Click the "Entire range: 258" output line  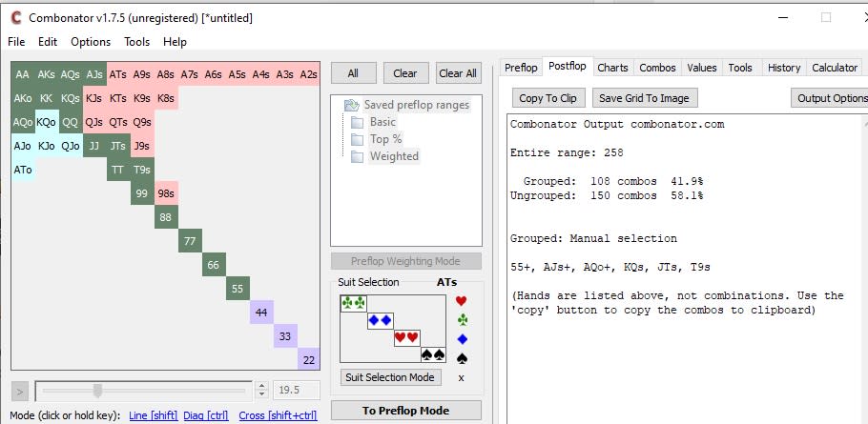coord(567,152)
